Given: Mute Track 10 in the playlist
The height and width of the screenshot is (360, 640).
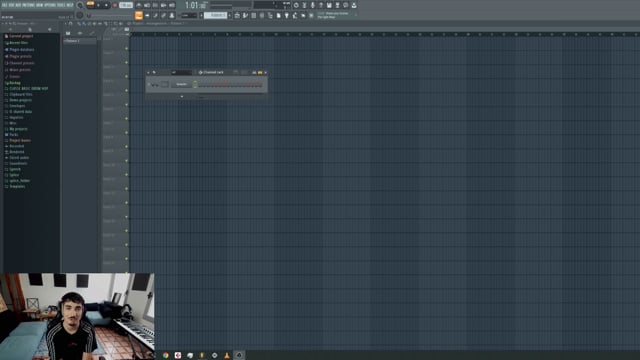Looking at the screenshot, I should [127, 175].
